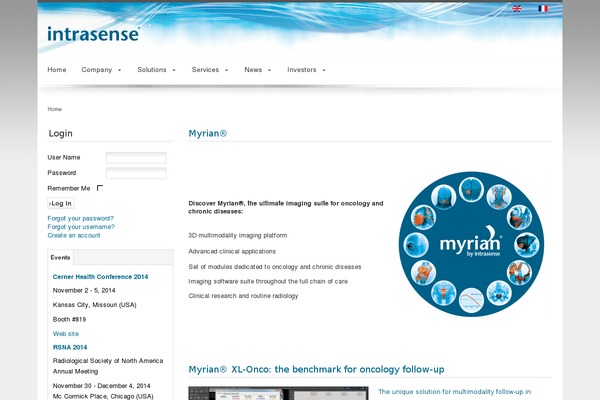Expand the Services menu arrow
Viewport: 600px width, 400px height.
pos(227,70)
